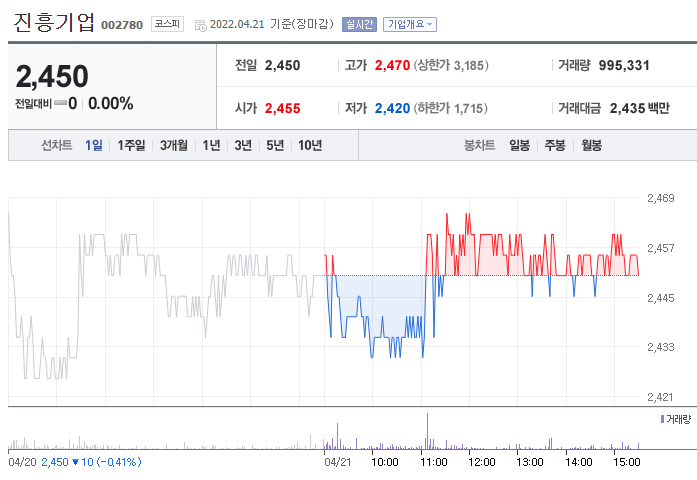Click the 전일 value 2,450

tap(282, 65)
